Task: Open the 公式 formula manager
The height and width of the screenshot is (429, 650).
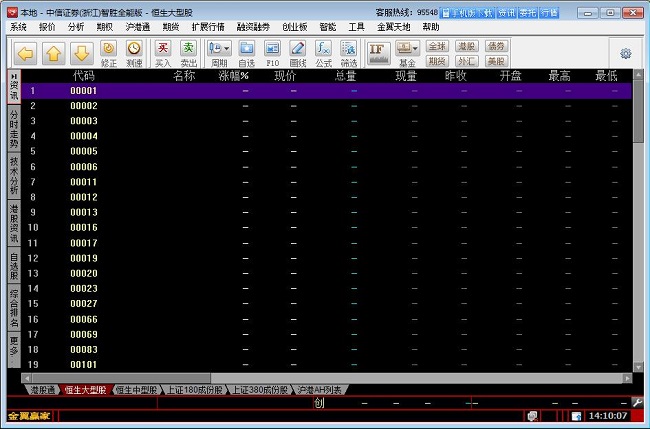Action: (323, 54)
